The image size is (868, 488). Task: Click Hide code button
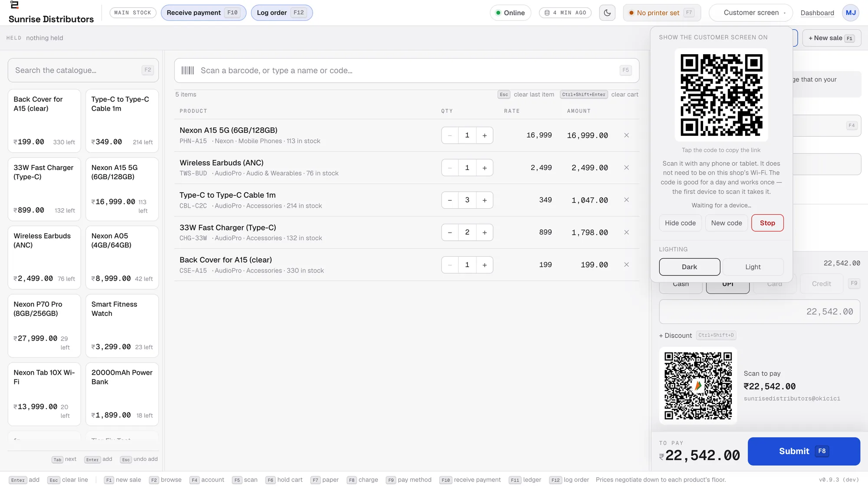point(680,223)
